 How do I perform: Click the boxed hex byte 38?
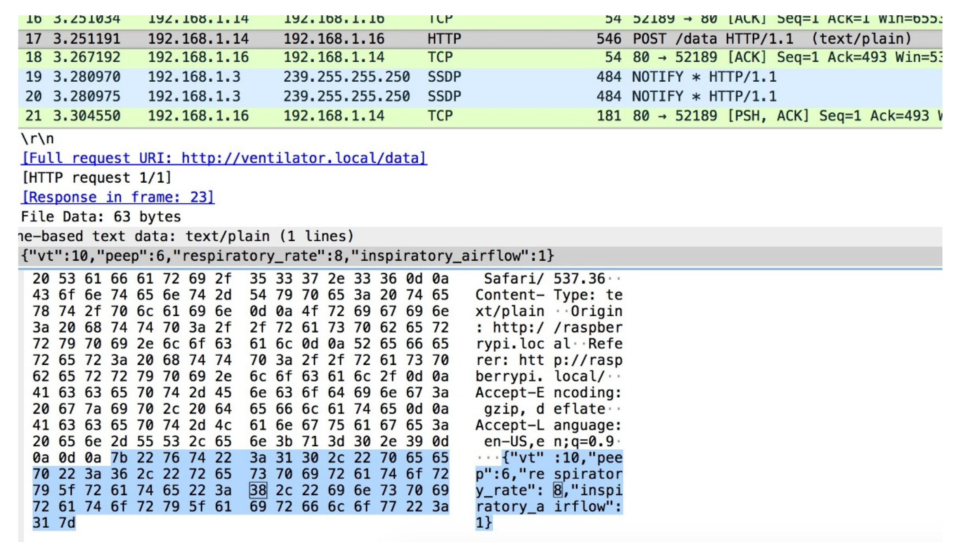258,490
